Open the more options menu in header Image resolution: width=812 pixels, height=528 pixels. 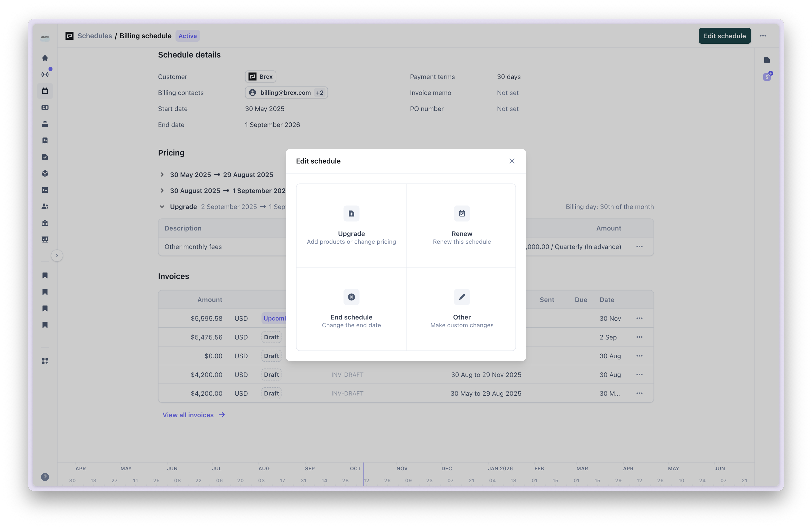point(763,36)
